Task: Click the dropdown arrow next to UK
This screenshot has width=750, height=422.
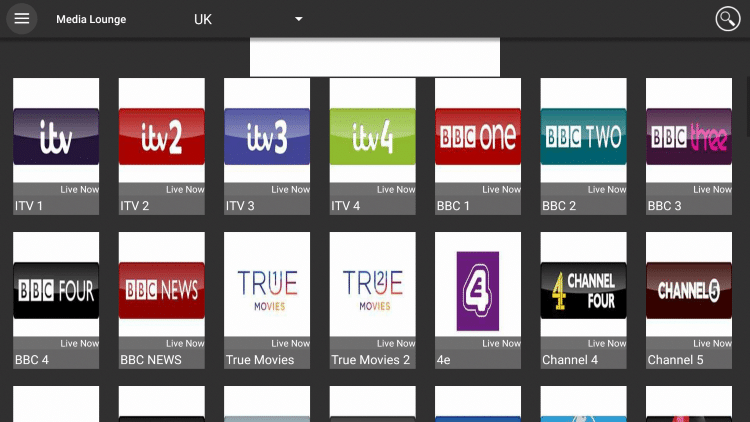Action: (x=298, y=19)
